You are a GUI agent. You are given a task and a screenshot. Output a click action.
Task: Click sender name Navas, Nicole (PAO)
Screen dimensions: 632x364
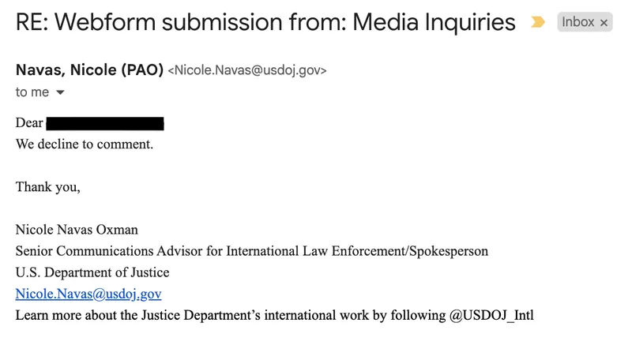click(89, 69)
